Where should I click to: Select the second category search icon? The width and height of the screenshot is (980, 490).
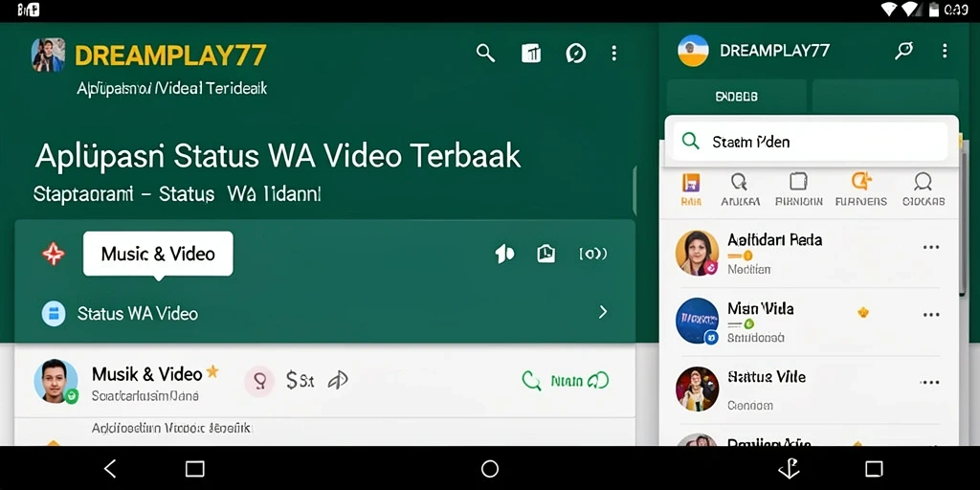[740, 182]
